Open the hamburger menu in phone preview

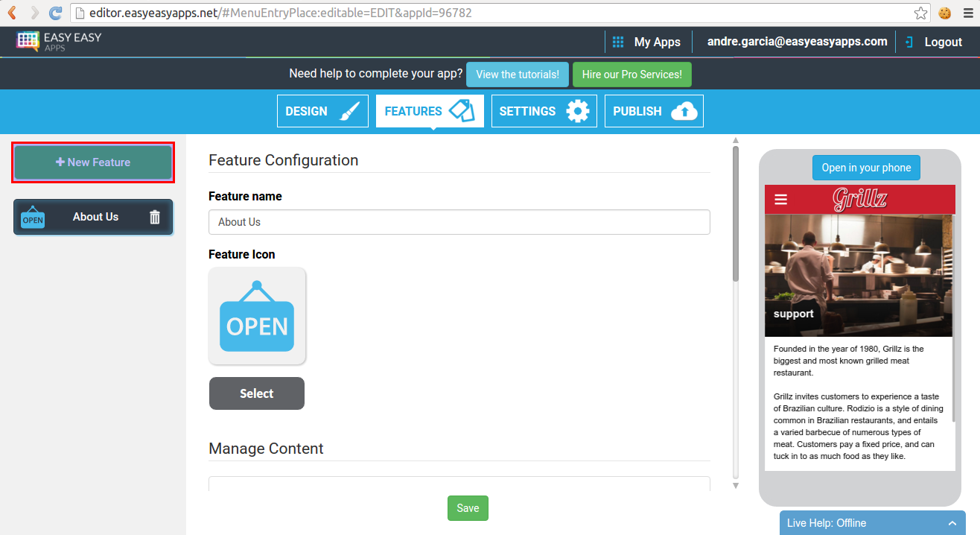coord(780,199)
